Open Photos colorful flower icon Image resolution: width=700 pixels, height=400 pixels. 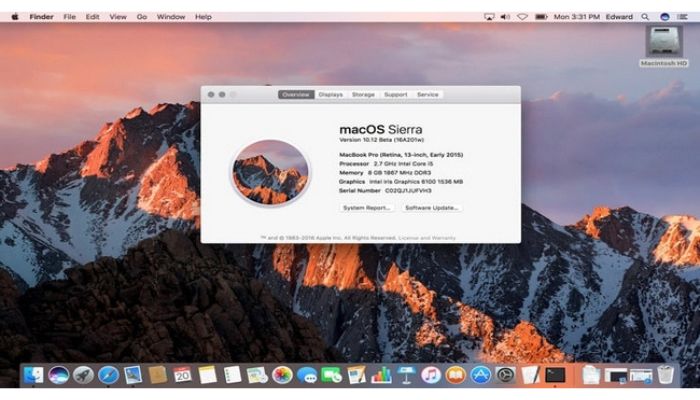click(x=282, y=375)
